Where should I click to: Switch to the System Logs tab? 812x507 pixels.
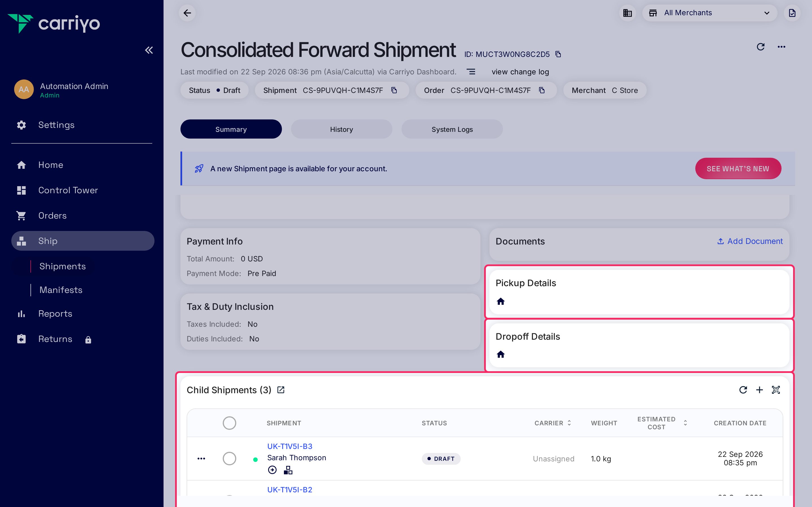click(452, 129)
